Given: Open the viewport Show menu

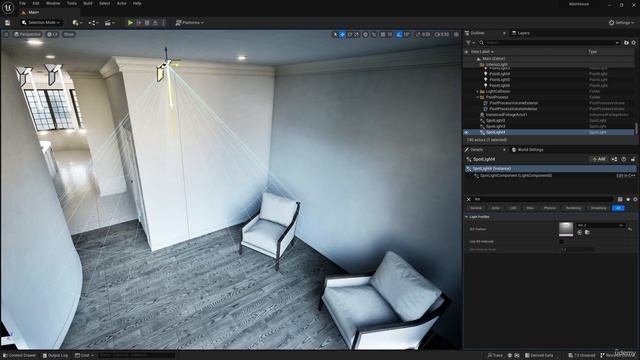Looking at the screenshot, I should [69, 34].
